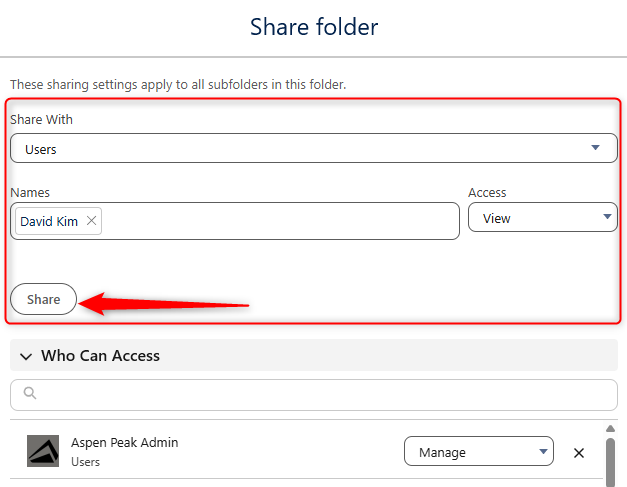This screenshot has height=487, width=627.
Task: Click into the Who Can Access search field
Action: (x=314, y=395)
